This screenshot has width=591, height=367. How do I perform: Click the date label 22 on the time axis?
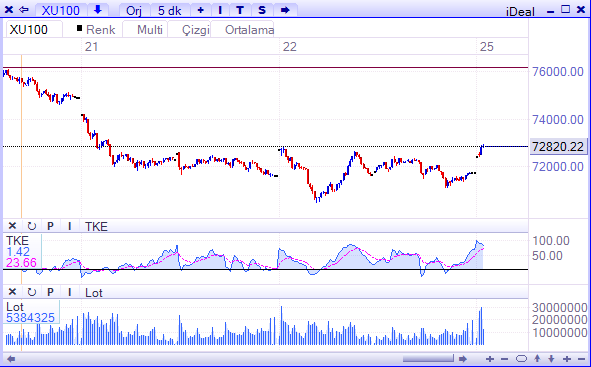tap(289, 47)
